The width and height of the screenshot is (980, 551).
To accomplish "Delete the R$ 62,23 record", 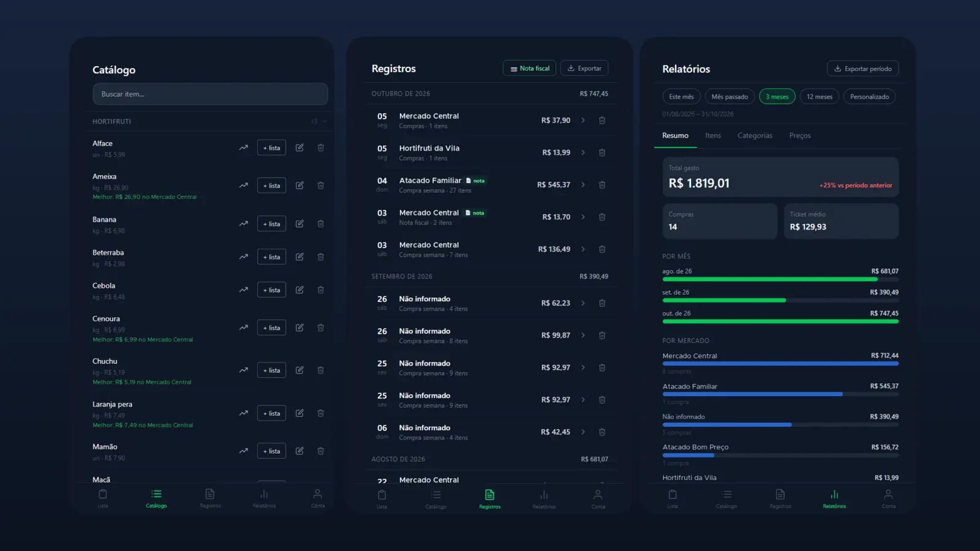I will point(602,303).
